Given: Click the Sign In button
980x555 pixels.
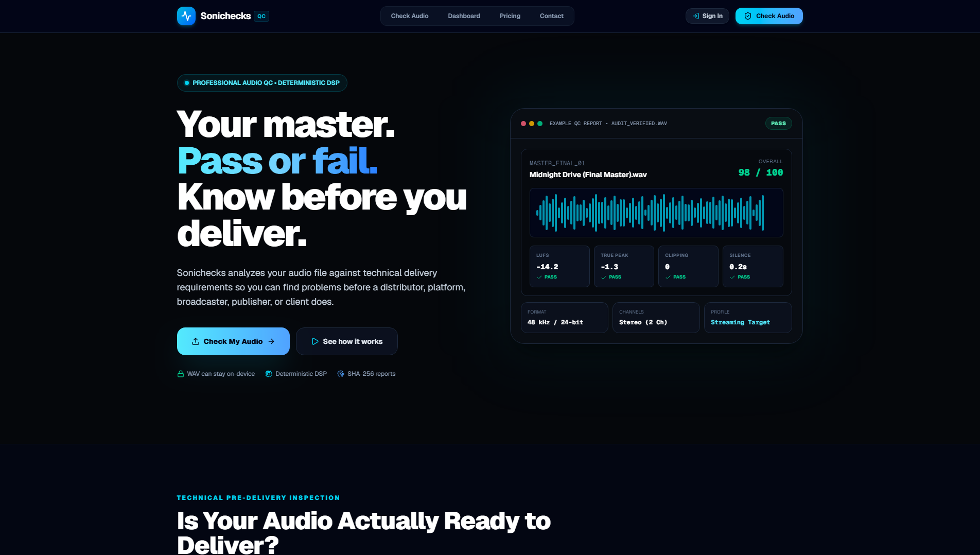Looking at the screenshot, I should [707, 16].
